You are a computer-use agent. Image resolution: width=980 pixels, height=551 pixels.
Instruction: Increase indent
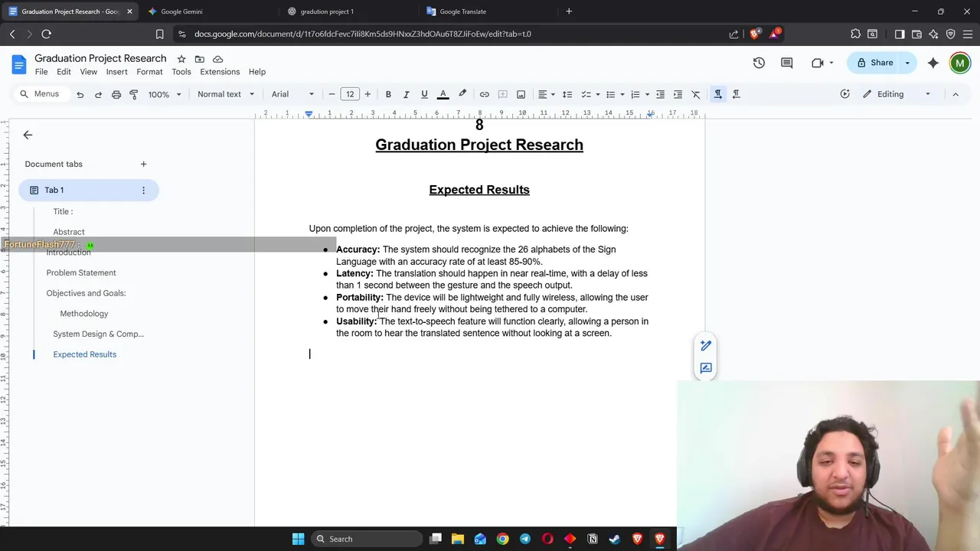click(x=678, y=94)
